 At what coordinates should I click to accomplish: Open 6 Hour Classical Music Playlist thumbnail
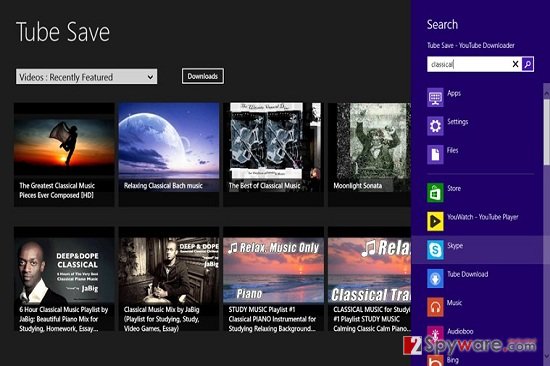64,279
